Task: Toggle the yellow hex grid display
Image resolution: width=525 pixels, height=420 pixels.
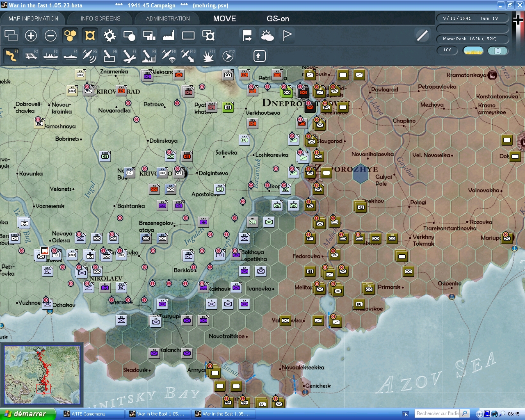Action: pyautogui.click(x=70, y=36)
